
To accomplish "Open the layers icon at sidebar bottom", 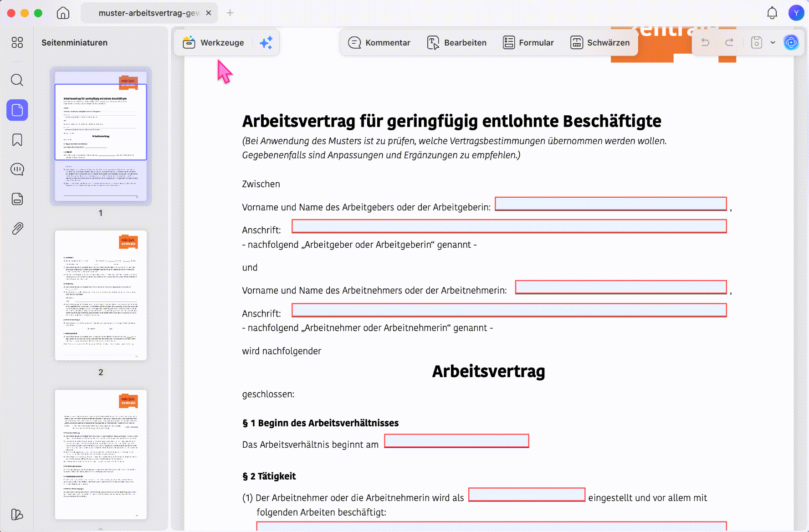I will pos(17,515).
